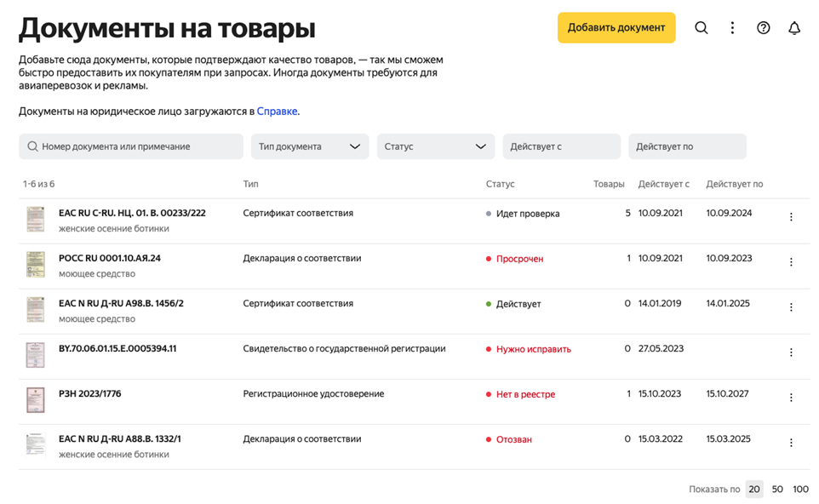
Task: Open notifications bell icon
Action: pos(794,28)
